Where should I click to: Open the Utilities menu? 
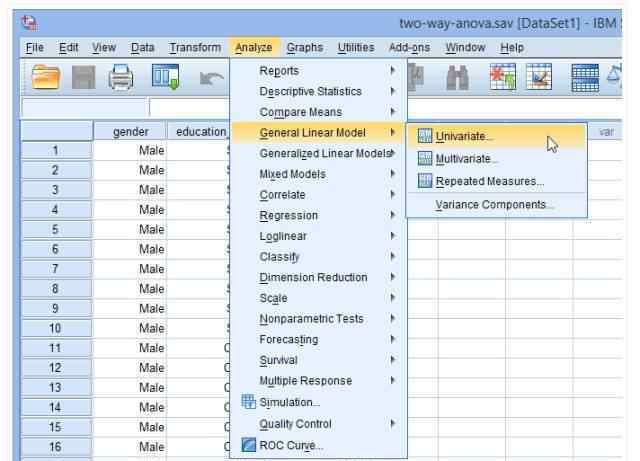[356, 47]
